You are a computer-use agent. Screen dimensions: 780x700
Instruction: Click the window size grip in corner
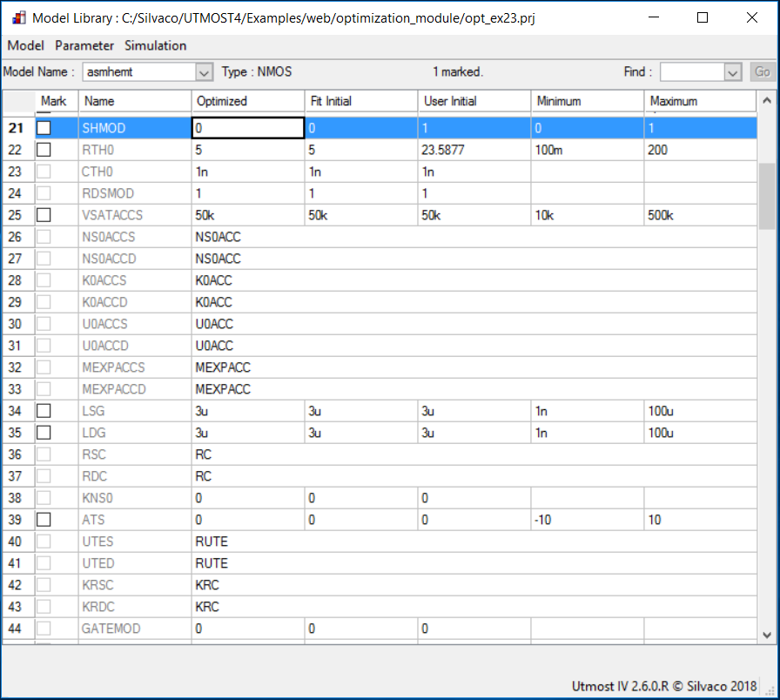pyautogui.click(x=771, y=691)
